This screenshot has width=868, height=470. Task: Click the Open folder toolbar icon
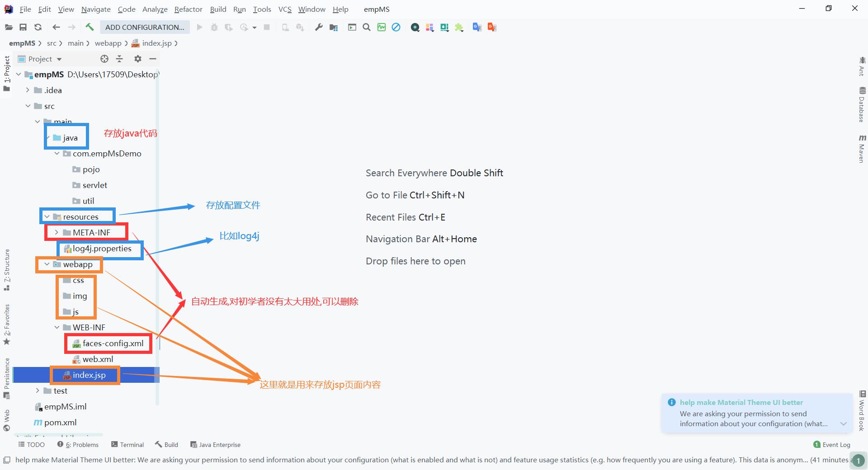[9, 27]
